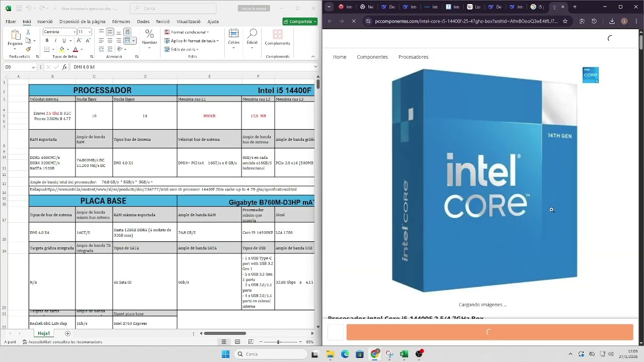
Task: Click Inicia la sessió sign-in button
Action: click(254, 9)
